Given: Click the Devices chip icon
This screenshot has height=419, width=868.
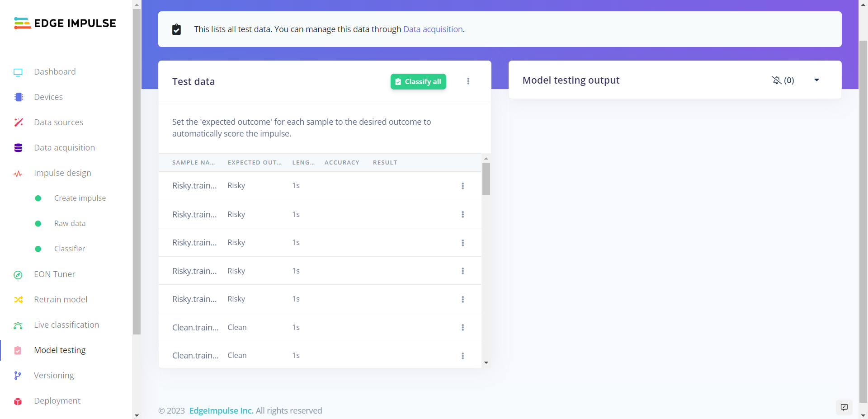Looking at the screenshot, I should 19,97.
